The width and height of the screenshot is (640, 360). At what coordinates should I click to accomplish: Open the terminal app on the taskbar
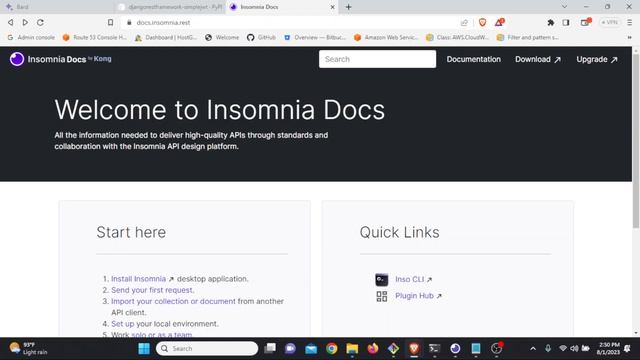(434, 349)
